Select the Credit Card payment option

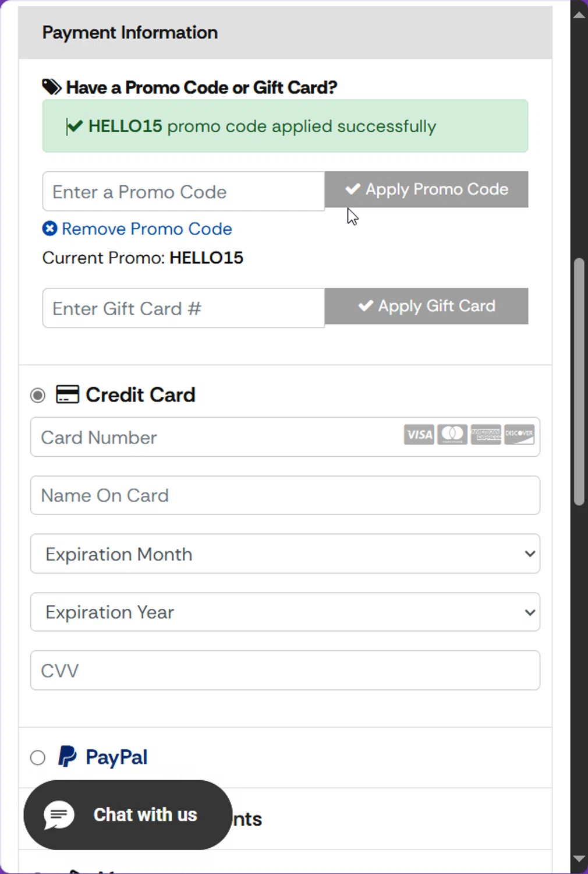38,396
